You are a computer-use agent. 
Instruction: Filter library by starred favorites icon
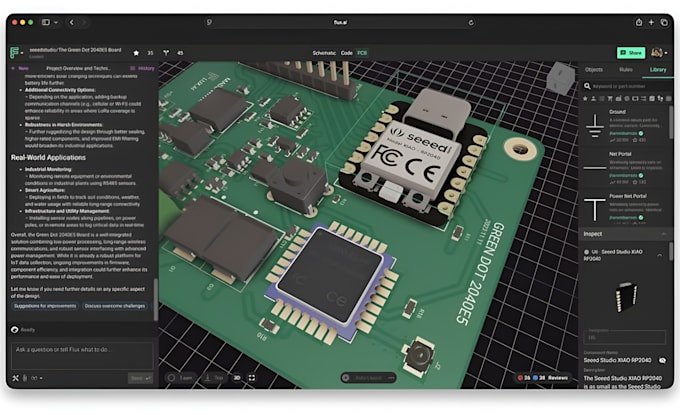[585, 99]
